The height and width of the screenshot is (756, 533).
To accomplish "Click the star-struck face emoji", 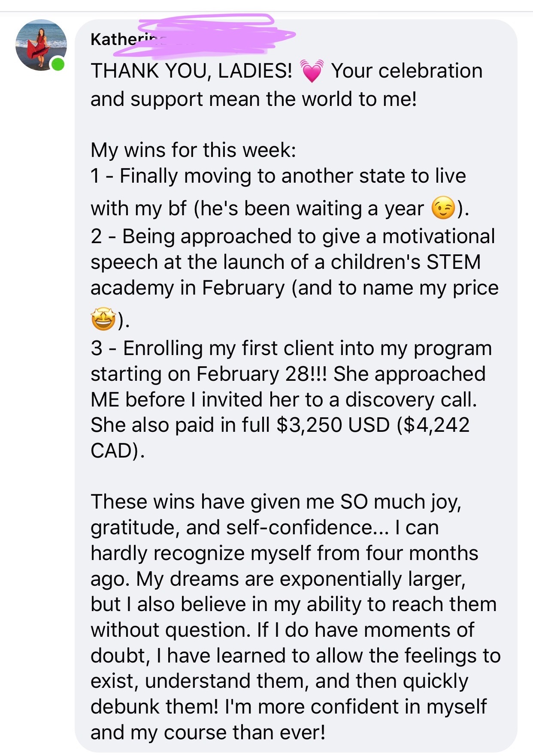I will (x=103, y=320).
